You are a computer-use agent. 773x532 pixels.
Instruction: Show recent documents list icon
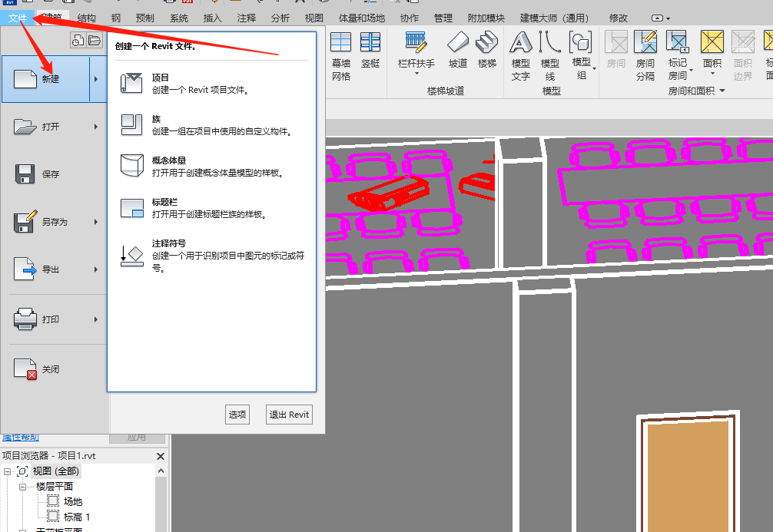pos(78,41)
